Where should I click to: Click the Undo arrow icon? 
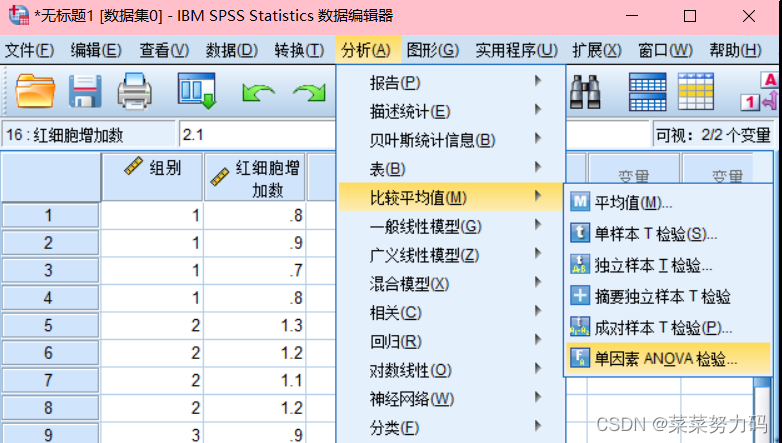coord(258,93)
